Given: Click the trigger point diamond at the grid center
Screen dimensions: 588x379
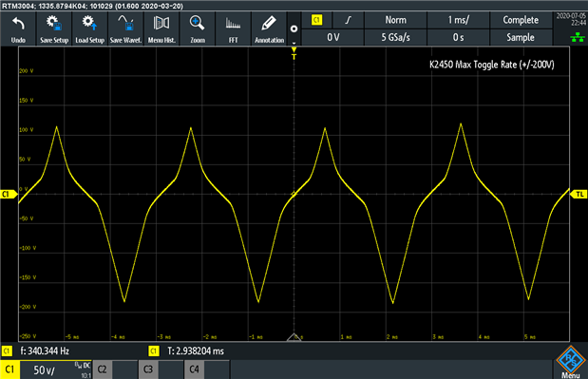Looking at the screenshot, I should coord(294,194).
